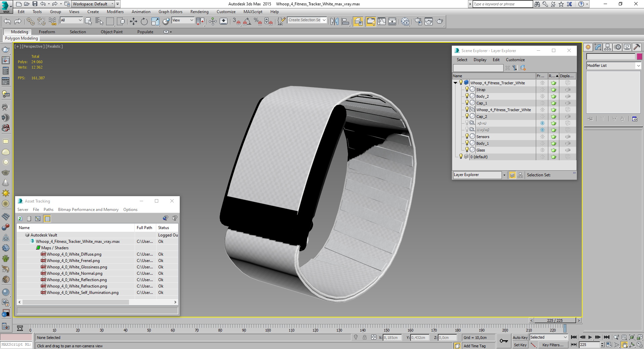Click Select and Manipulate icon

coord(213,21)
